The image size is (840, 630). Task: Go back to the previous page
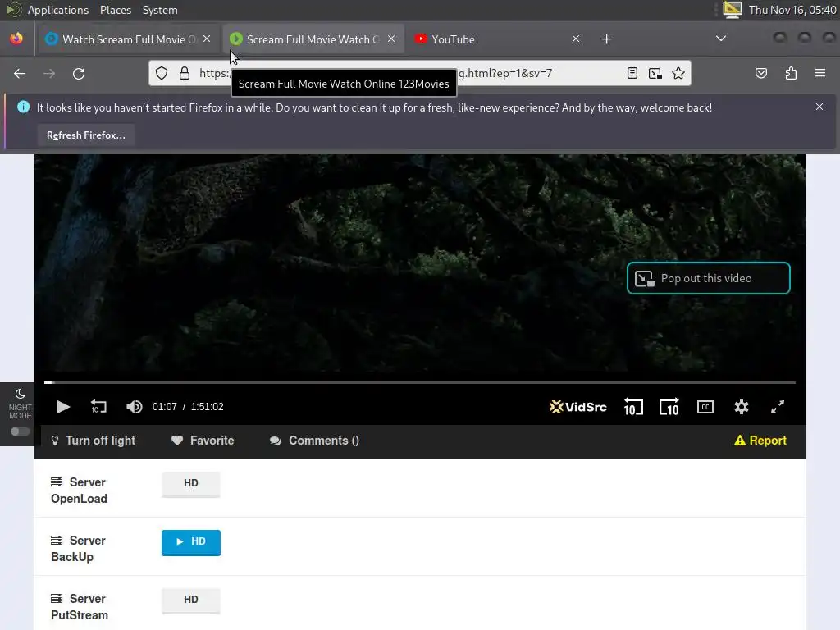pos(20,73)
